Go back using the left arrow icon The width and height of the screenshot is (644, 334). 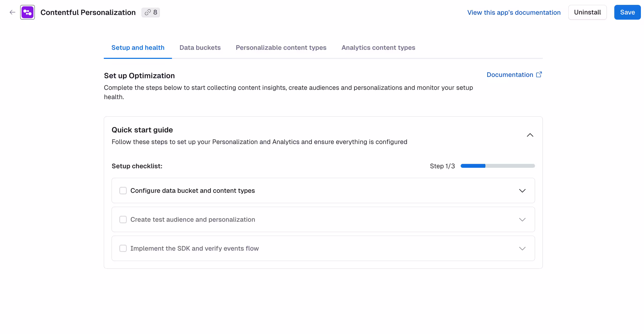click(12, 12)
